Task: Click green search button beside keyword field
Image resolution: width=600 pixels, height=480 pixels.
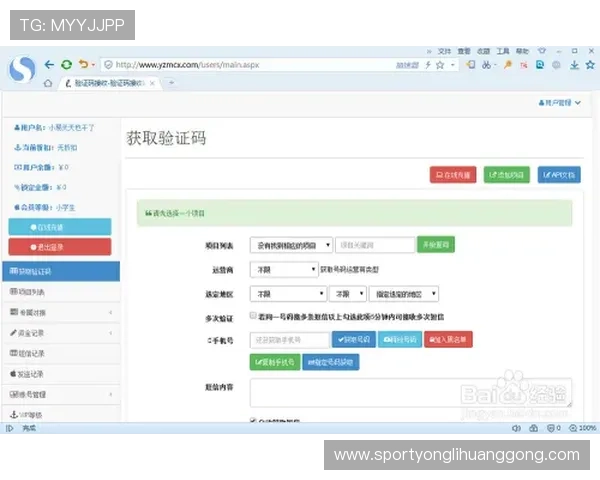Action: [436, 245]
